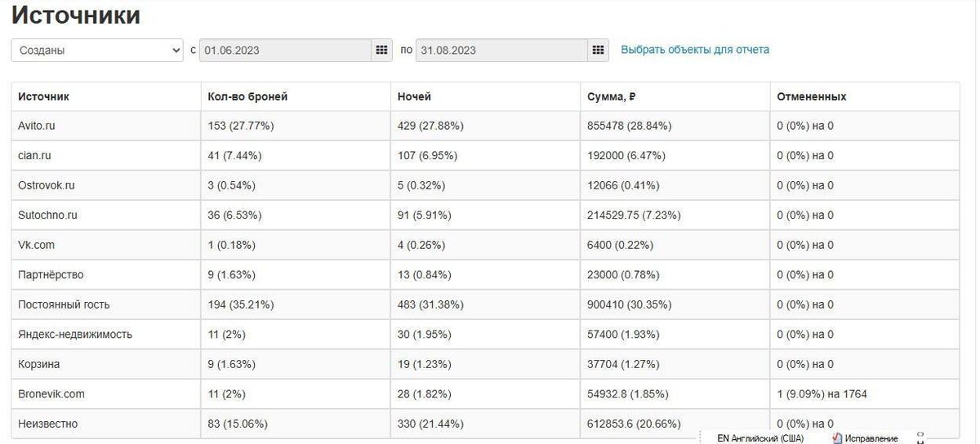Open the start date calendar picker
980x444 pixels.
point(381,50)
